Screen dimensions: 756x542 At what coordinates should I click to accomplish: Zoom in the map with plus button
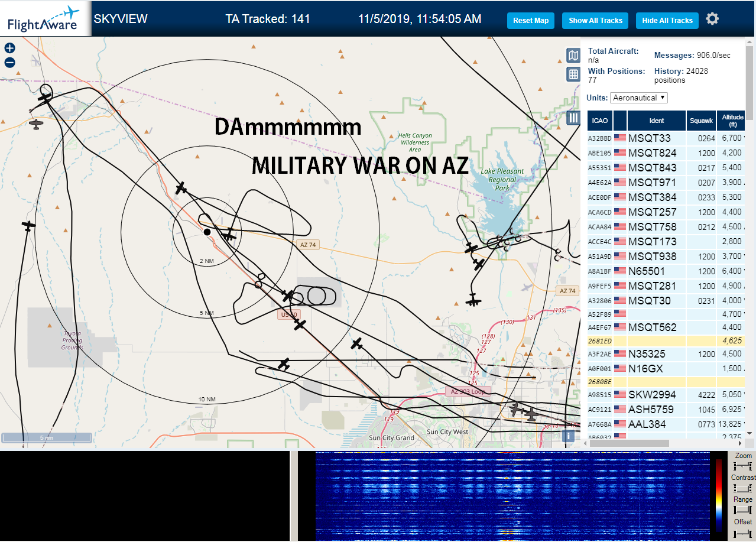[9, 48]
